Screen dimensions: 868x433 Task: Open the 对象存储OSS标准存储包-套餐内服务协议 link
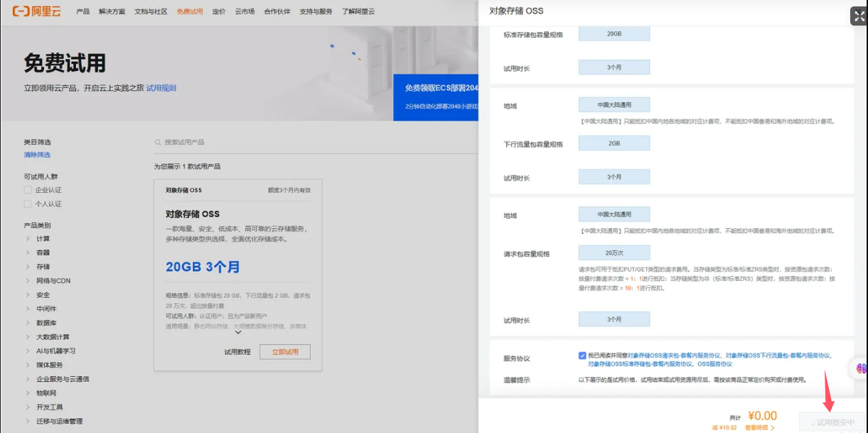(641, 364)
